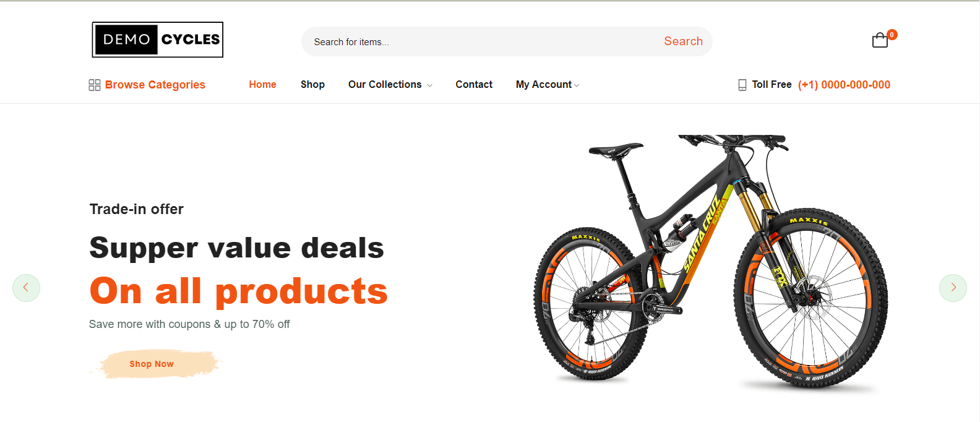Screen dimensions: 980x422
Task: Click the orange Search button
Action: (683, 41)
